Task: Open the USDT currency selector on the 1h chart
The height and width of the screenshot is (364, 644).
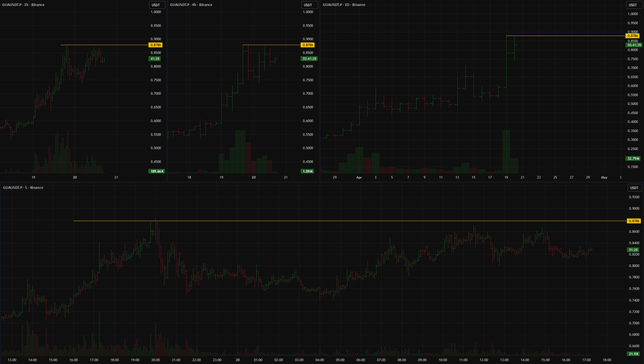Action: click(x=157, y=5)
